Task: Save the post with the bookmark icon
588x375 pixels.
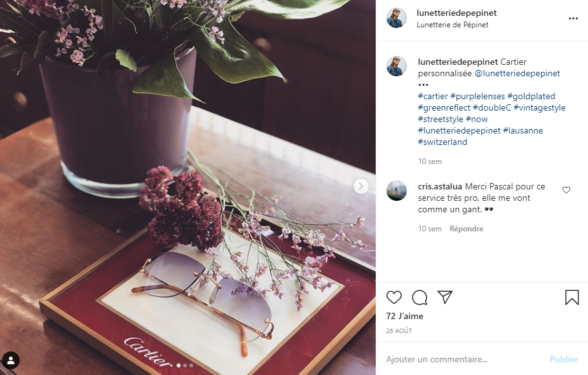Action: pyautogui.click(x=572, y=297)
